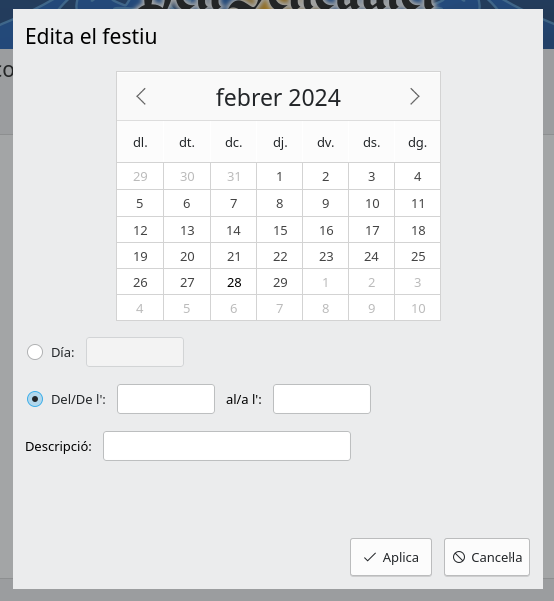
Task: Pick February 14 in the calendar
Action: 233,230
